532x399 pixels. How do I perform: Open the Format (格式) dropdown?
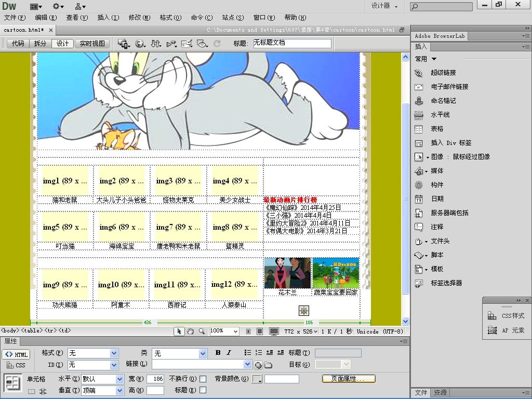[x=114, y=353]
